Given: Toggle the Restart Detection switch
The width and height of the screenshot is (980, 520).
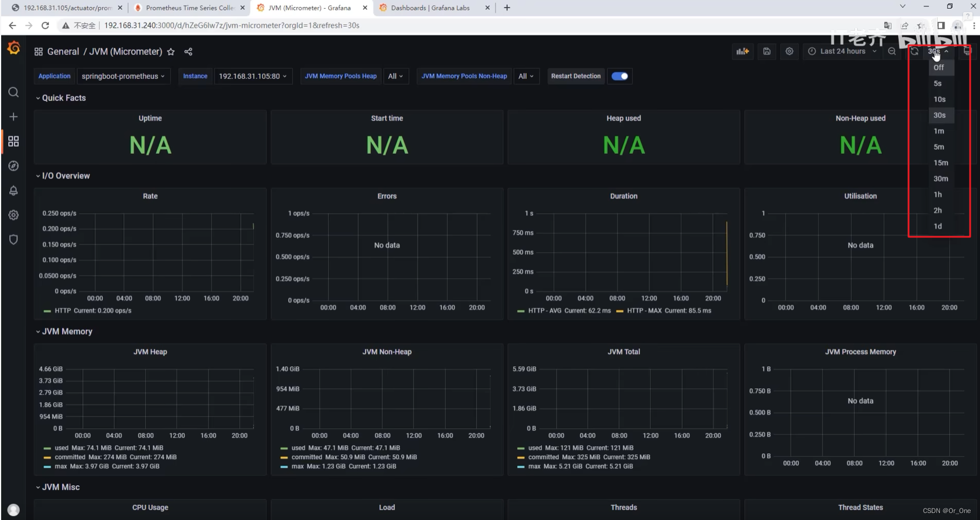Looking at the screenshot, I should pyautogui.click(x=620, y=76).
